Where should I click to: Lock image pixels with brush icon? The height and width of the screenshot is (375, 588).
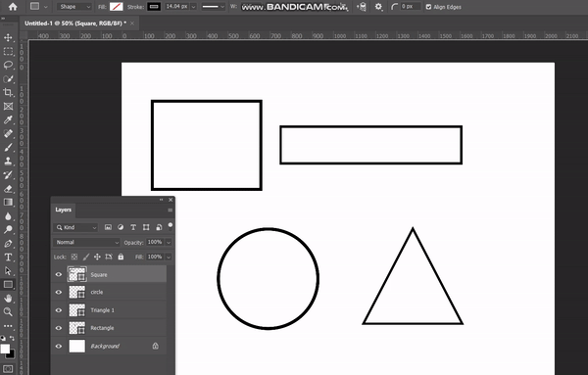pyautogui.click(x=86, y=257)
